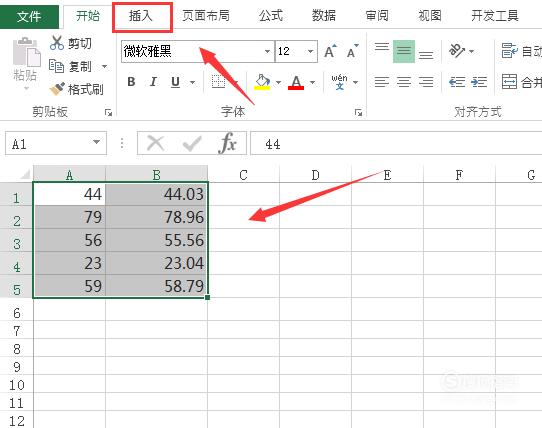Open font color dropdown arrow

(x=312, y=82)
